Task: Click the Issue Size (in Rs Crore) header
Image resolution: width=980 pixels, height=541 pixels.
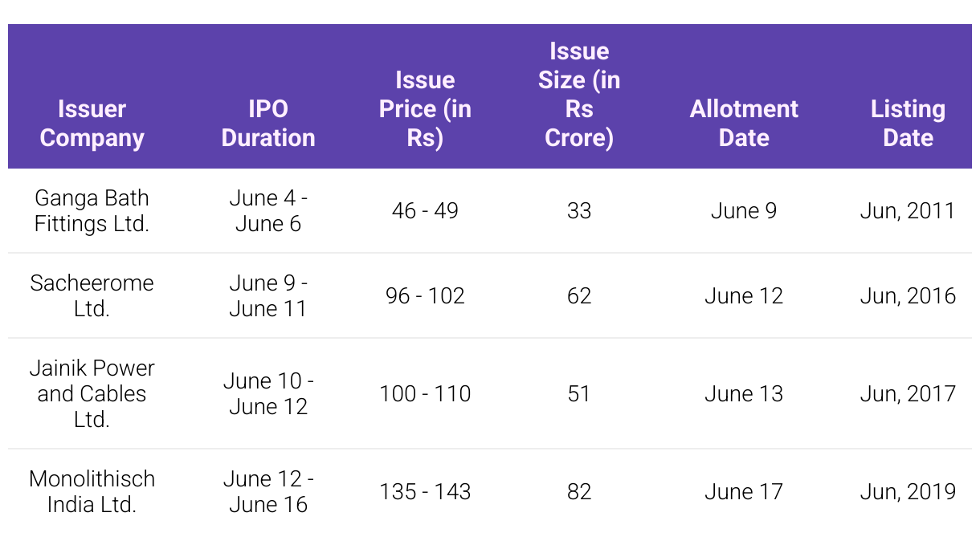Action: 579,95
